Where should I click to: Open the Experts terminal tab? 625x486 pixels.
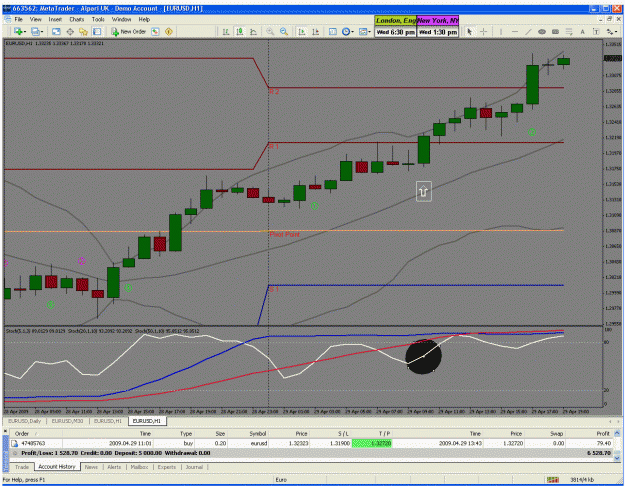coord(167,467)
